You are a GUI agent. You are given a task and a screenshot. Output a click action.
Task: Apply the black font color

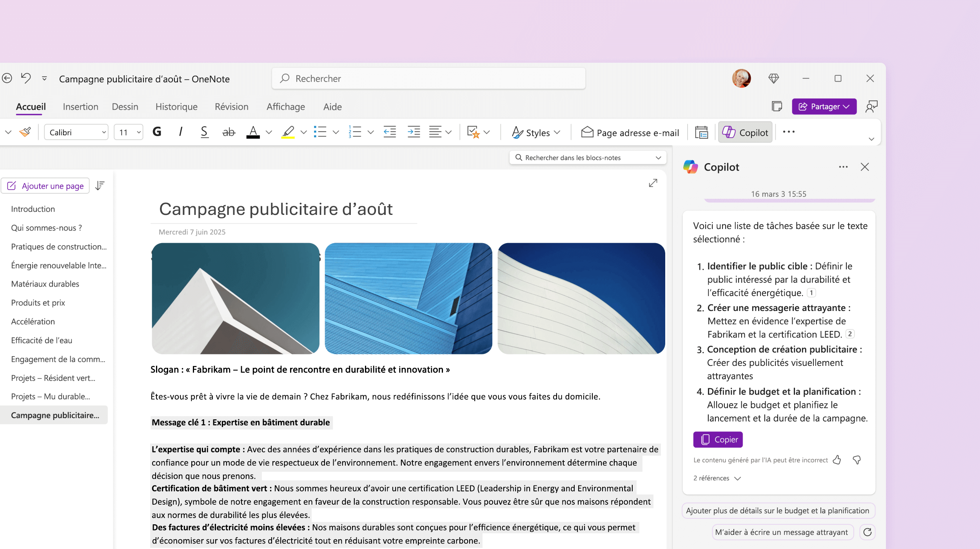253,132
